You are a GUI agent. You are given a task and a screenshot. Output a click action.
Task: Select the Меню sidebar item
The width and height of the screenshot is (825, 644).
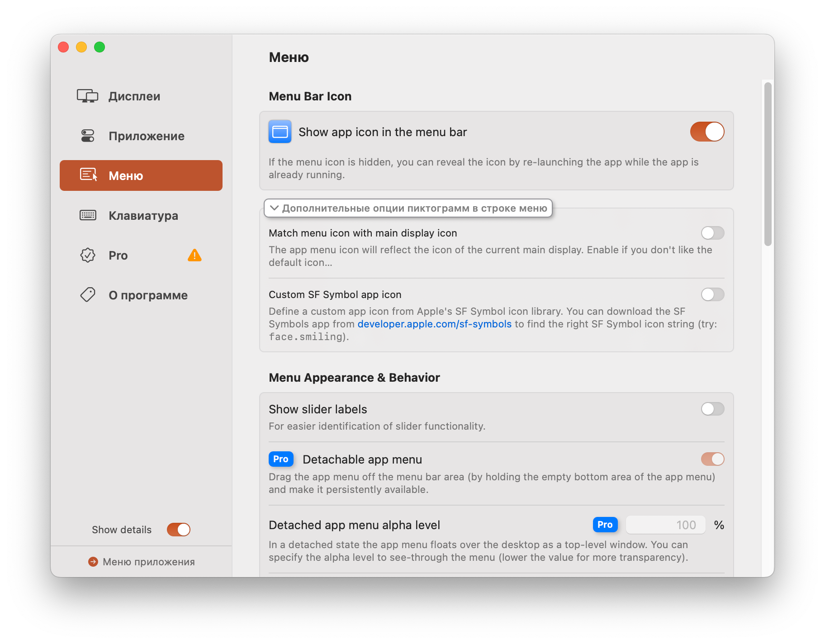(141, 175)
